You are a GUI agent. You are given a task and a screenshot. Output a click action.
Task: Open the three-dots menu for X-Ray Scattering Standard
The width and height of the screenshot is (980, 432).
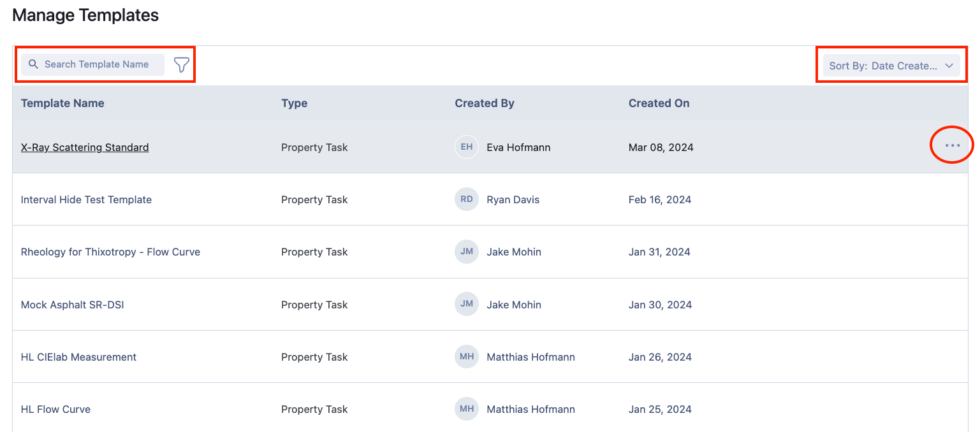952,146
